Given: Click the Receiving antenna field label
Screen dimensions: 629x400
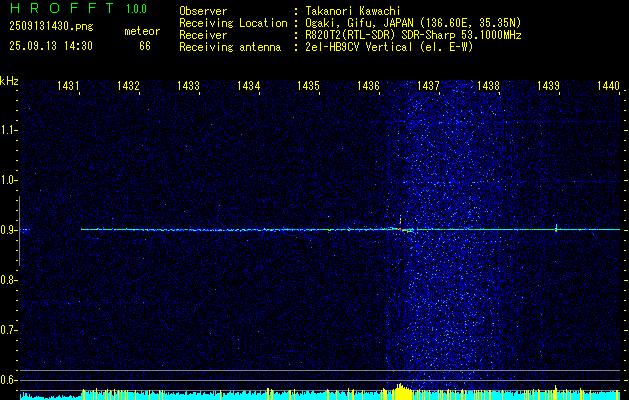Looking at the screenshot, I should 230,47.
